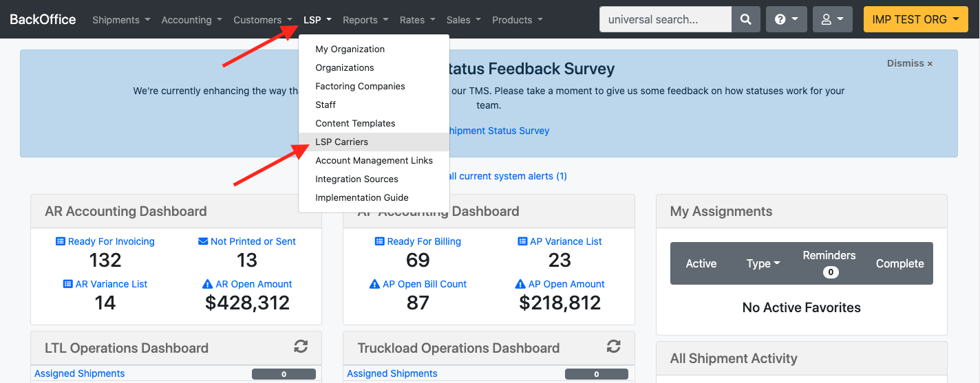This screenshot has height=383, width=980.
Task: Click the search magnifier icon button
Action: point(746,20)
